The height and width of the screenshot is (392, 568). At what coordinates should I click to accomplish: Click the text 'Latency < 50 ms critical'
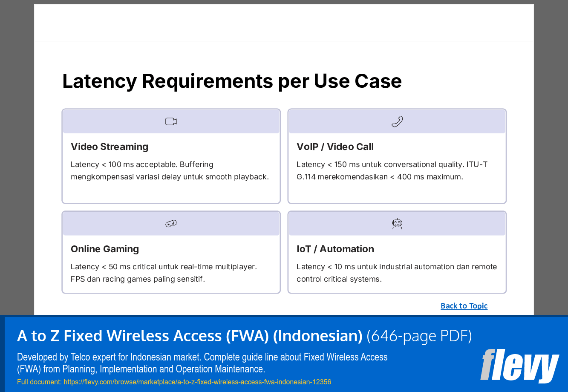(113, 267)
